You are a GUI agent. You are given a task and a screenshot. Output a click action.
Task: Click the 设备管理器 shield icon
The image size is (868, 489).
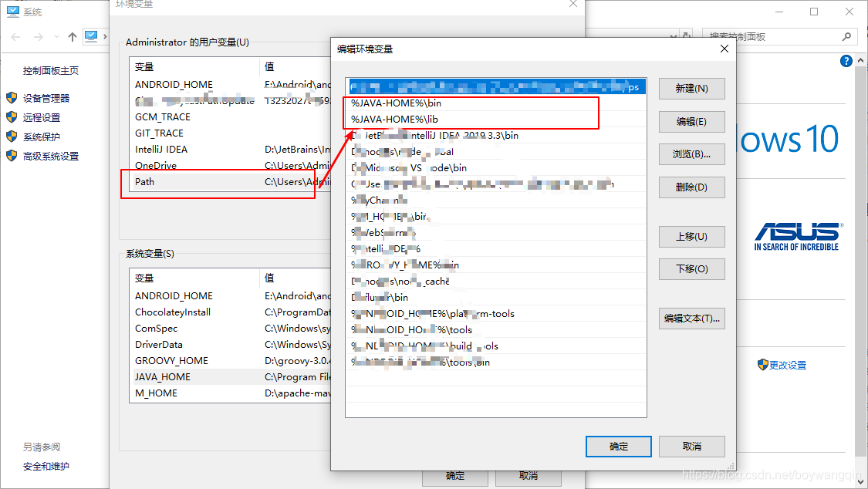(x=12, y=98)
